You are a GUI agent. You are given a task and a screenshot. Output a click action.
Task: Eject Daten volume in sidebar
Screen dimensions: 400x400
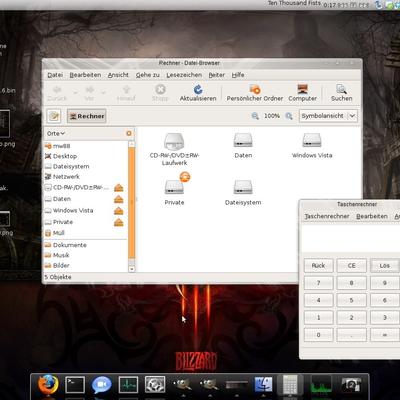point(119,199)
